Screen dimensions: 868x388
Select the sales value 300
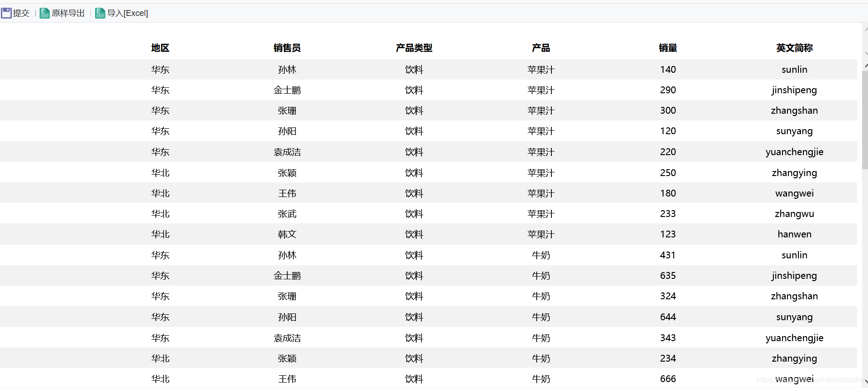[668, 111]
